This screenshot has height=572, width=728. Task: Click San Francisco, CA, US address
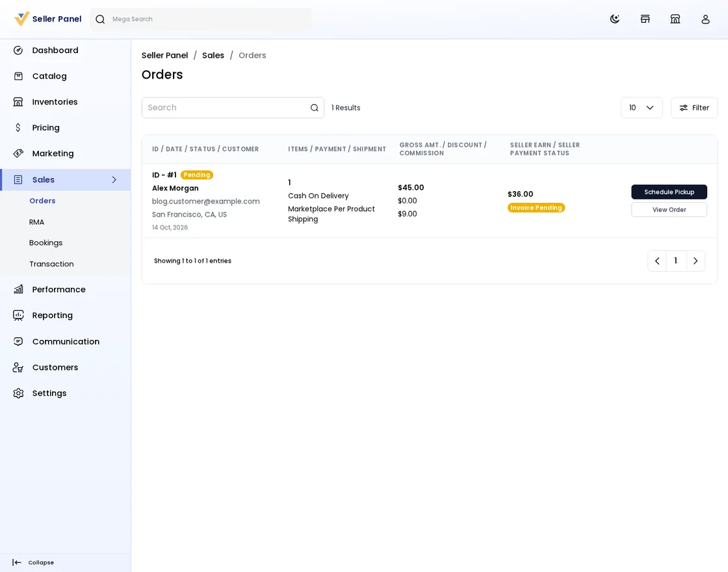(189, 214)
